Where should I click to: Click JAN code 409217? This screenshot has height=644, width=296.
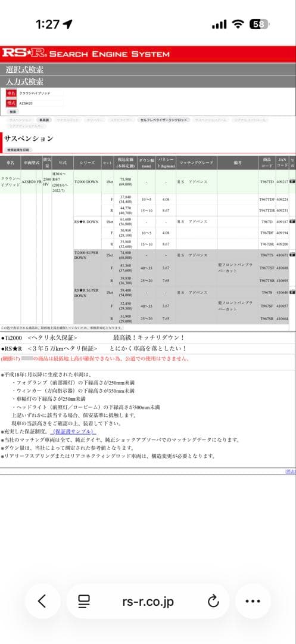(x=282, y=181)
